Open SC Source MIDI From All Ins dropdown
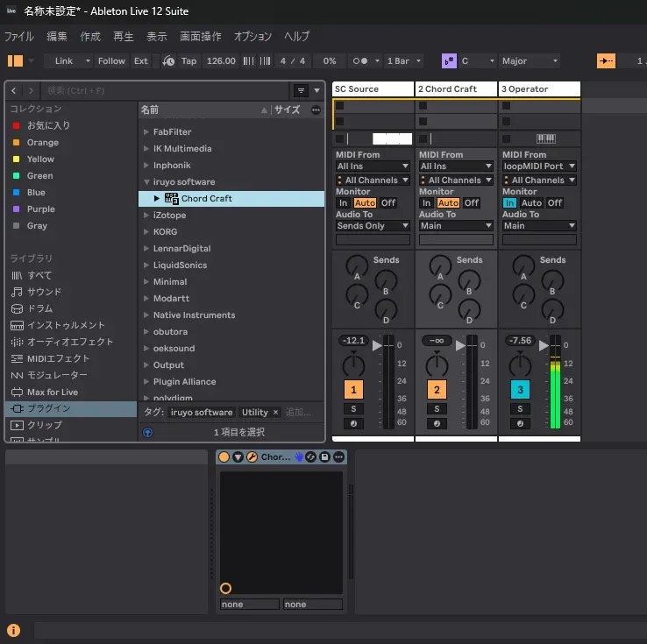This screenshot has width=647, height=644. coord(373,166)
